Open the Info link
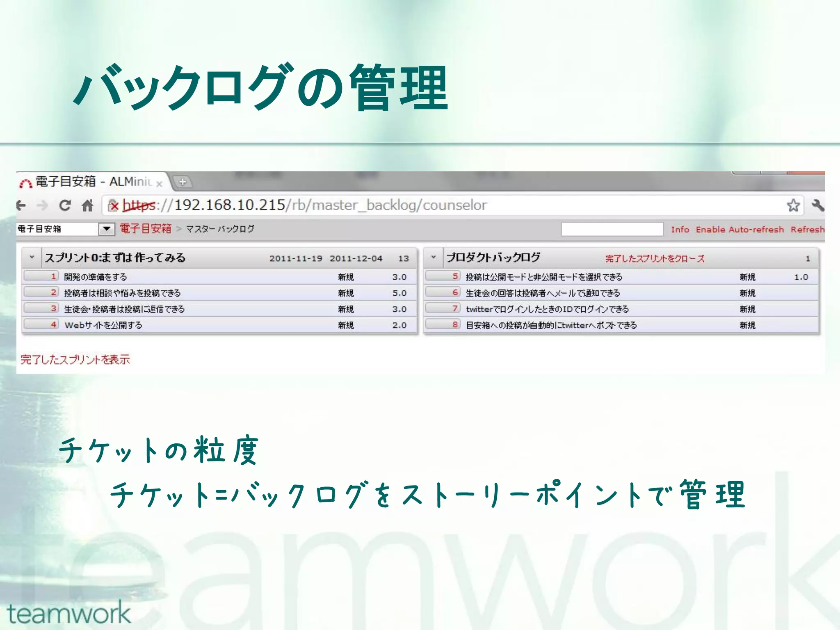Screen dimensions: 840x630 click(x=680, y=230)
